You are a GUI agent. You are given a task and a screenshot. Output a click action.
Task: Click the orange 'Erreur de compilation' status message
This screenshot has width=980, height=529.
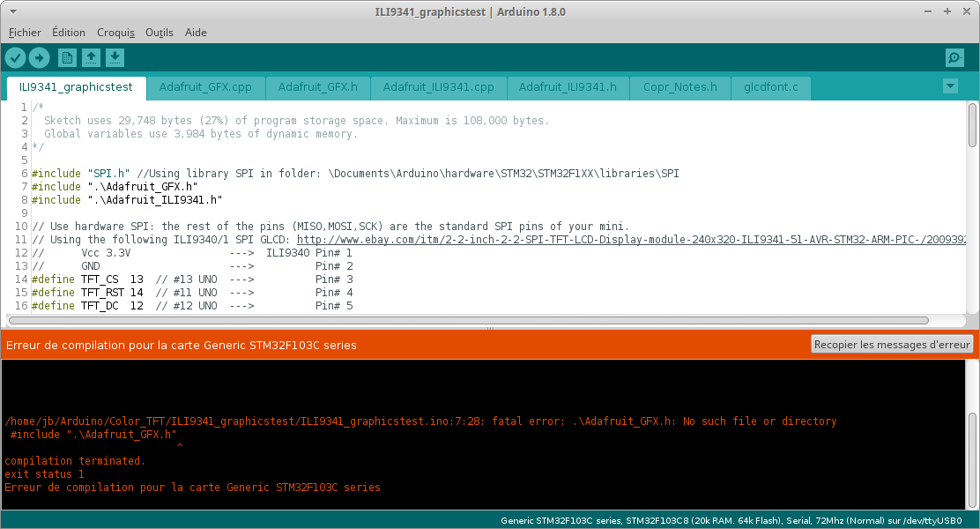coord(182,345)
